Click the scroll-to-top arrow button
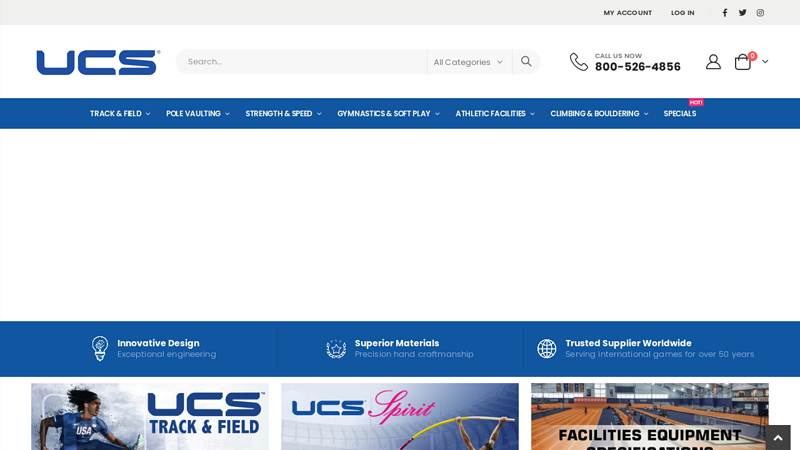Screen dimensions: 800x450 [x=778, y=438]
